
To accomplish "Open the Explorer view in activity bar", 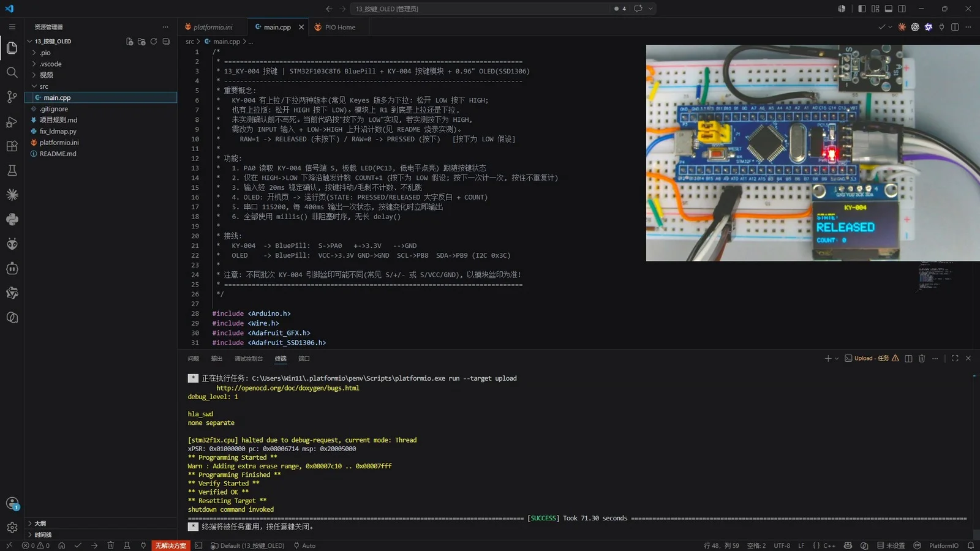I will coord(12,48).
